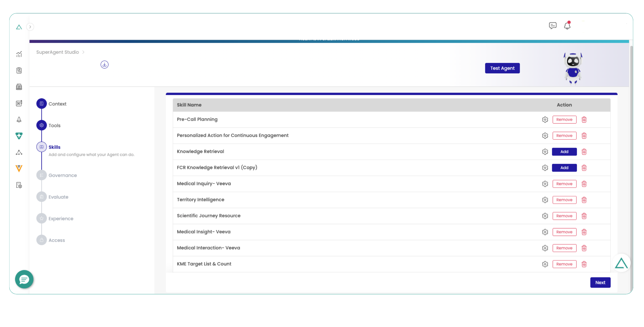Expand the sidebar with the chevron arrow

(x=30, y=27)
